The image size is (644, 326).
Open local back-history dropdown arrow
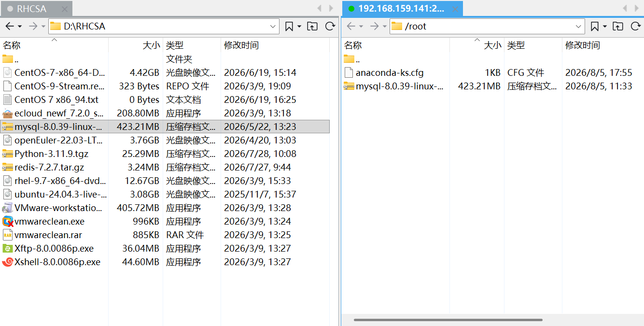coord(20,27)
